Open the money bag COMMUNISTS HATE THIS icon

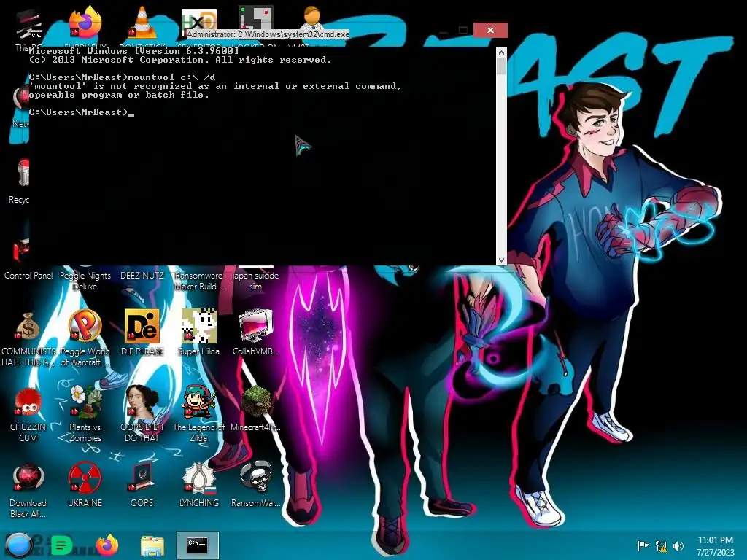click(x=28, y=327)
